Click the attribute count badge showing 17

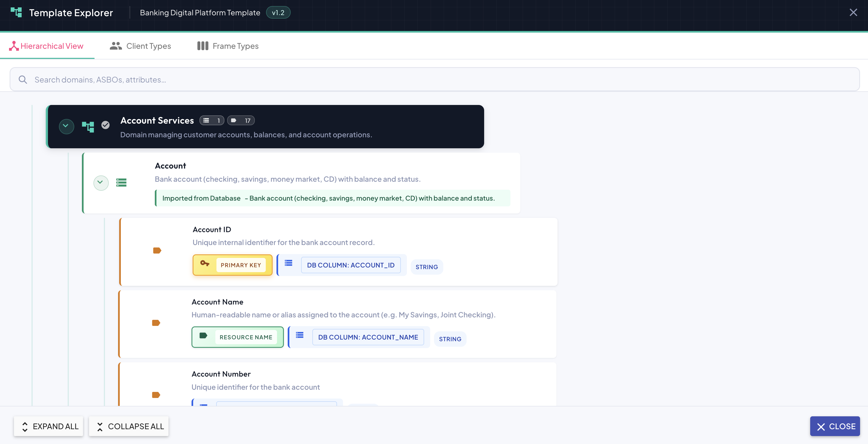[241, 120]
